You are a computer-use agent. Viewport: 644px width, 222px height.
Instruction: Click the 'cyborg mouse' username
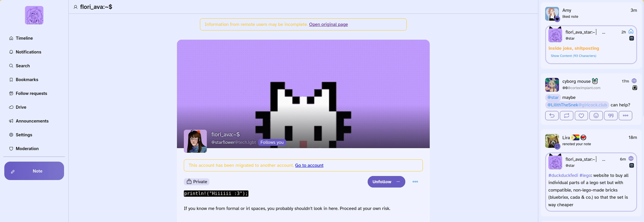coord(576,81)
